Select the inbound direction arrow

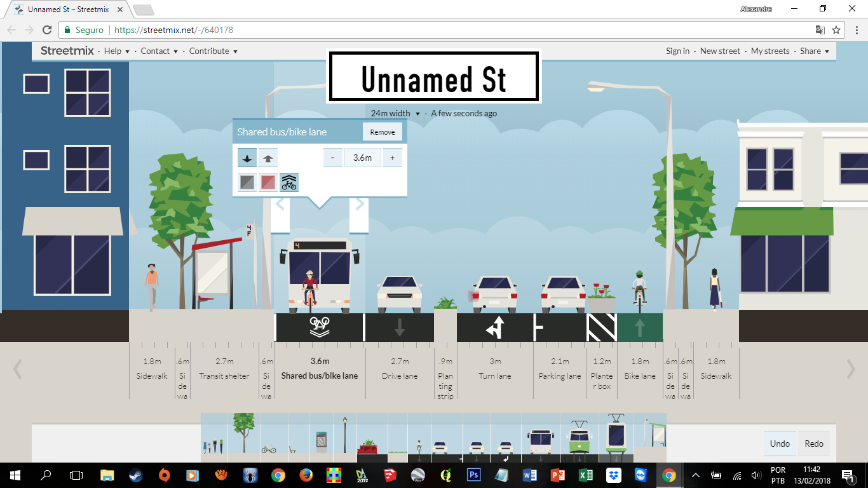click(247, 158)
